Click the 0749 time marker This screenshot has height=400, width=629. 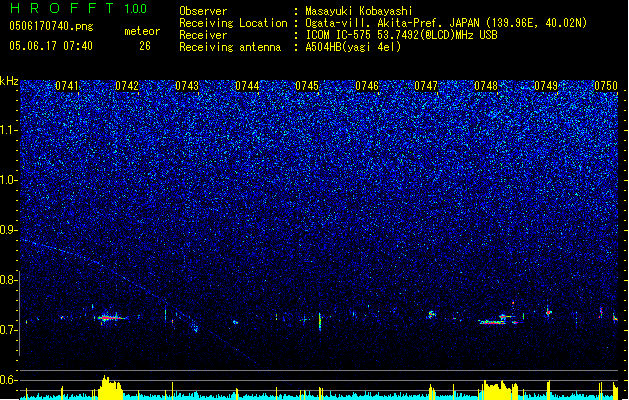[546, 86]
